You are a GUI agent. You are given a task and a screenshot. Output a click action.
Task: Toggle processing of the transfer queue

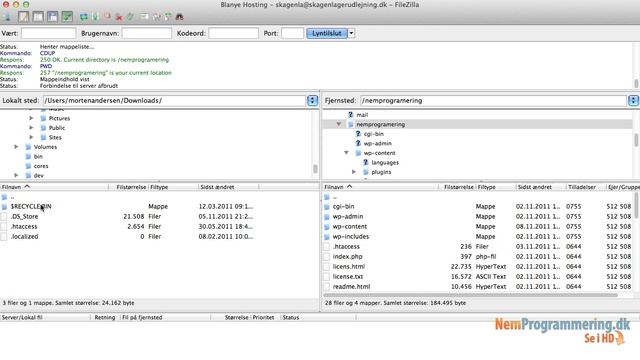coord(96,17)
